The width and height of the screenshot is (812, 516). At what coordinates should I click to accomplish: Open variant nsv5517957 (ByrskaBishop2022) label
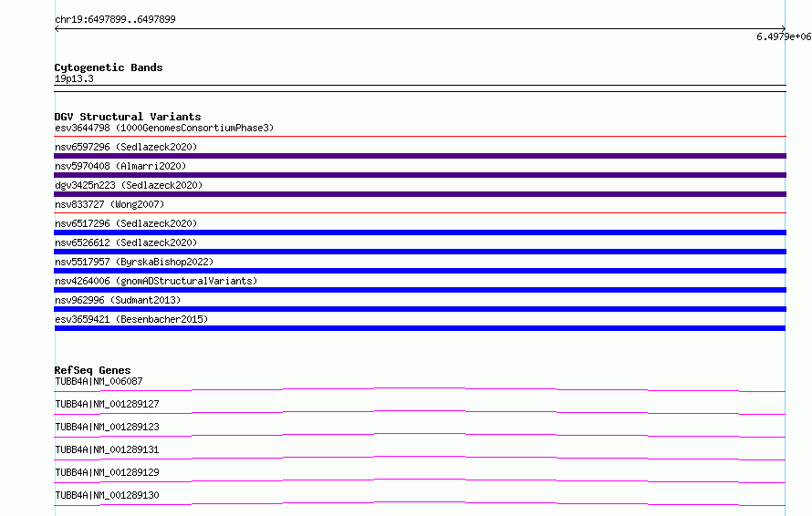[x=134, y=262]
